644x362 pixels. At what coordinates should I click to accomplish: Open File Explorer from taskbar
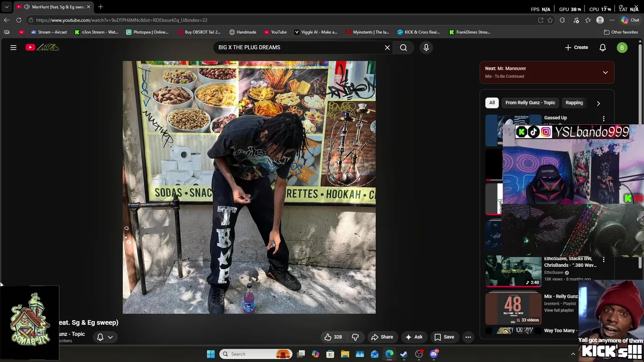click(345, 354)
